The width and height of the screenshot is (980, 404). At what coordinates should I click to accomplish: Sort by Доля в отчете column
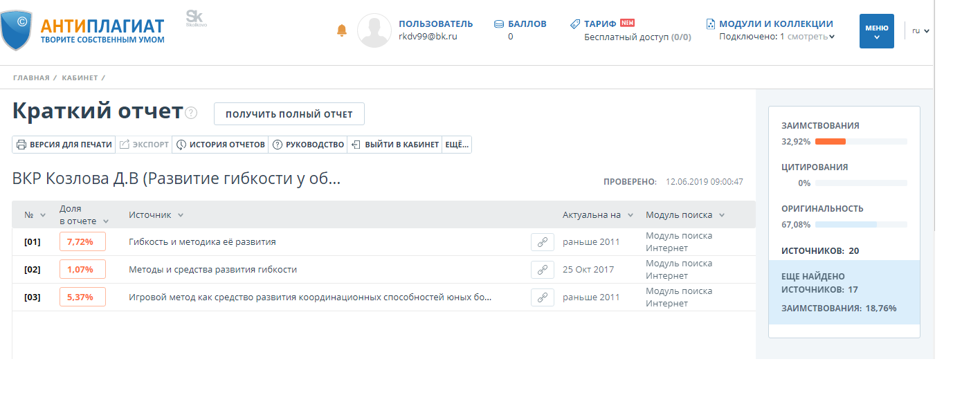(84, 214)
